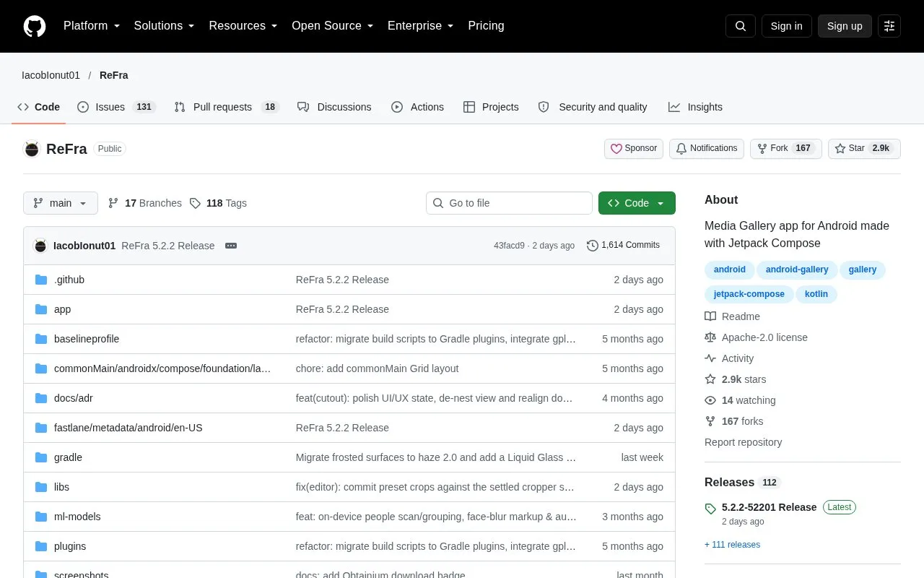Open the app folder icon
This screenshot has width=924, height=578.
(x=41, y=309)
